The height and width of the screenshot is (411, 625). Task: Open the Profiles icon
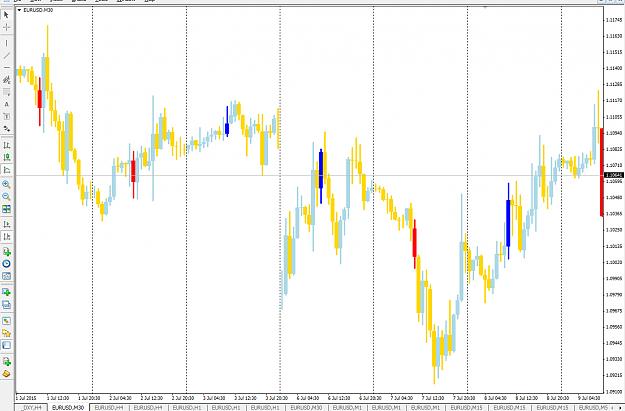(x=6, y=305)
